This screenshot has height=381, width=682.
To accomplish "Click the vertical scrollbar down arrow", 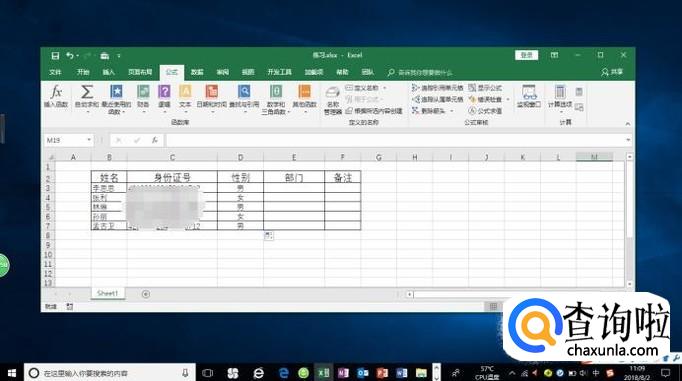I will tap(630, 284).
